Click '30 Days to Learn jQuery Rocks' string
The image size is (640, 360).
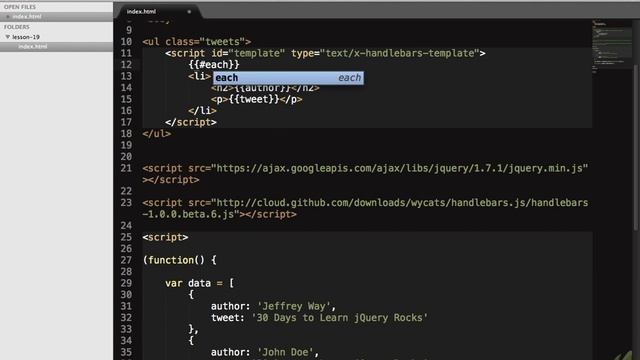(x=339, y=318)
